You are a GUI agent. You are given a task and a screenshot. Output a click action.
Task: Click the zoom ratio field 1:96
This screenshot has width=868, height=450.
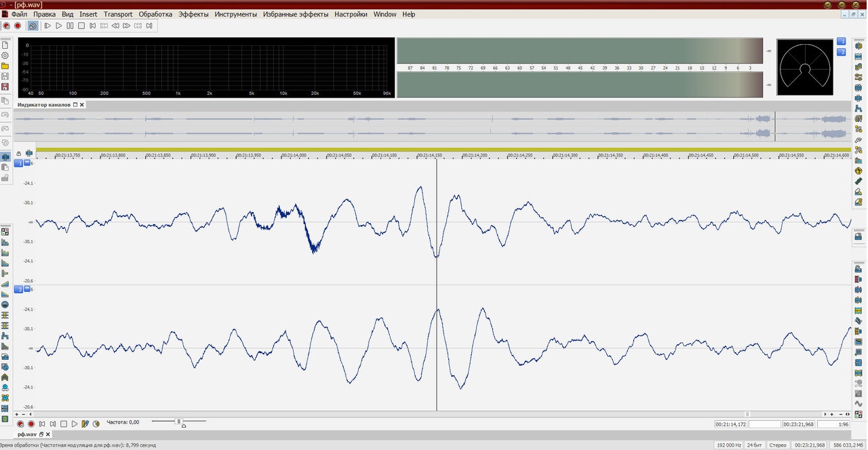point(834,424)
